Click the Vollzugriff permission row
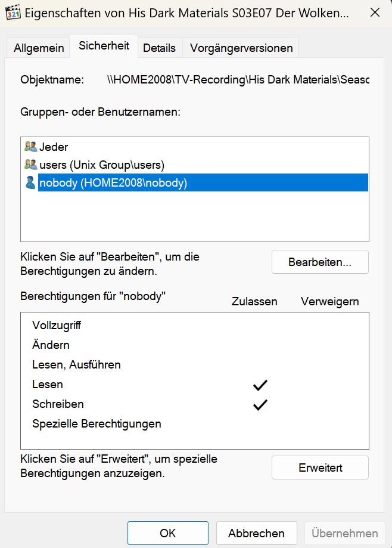 [x=195, y=326]
